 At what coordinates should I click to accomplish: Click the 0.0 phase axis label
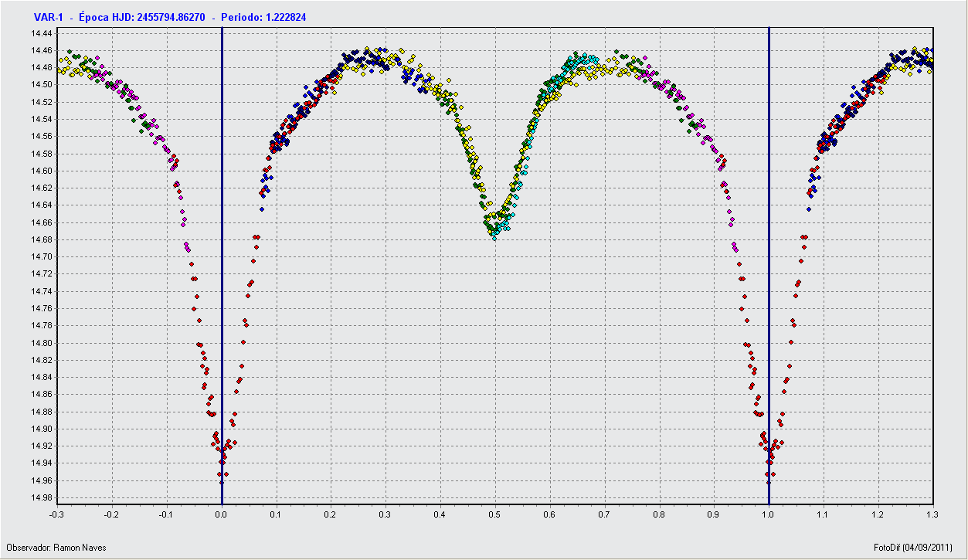point(222,513)
